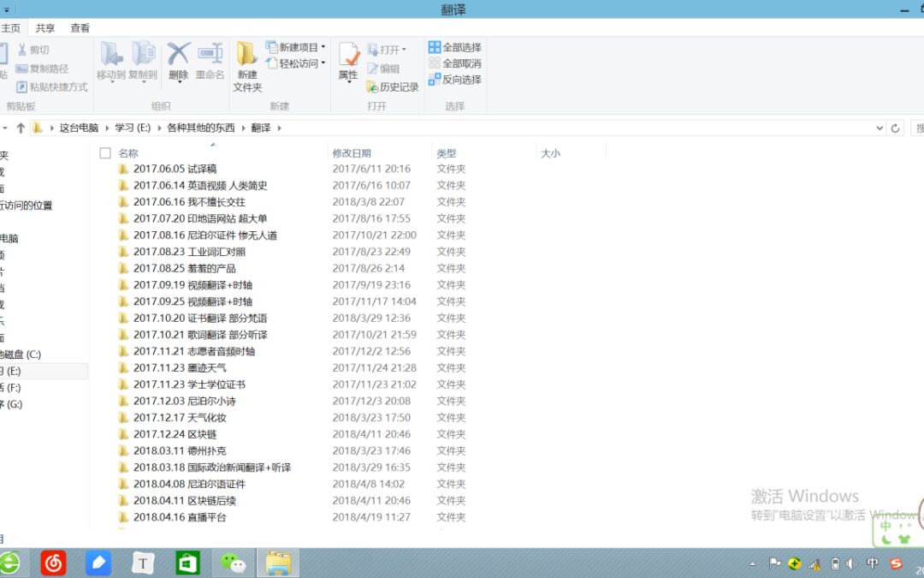Select folder 2018.03.11 德州扑克

pyautogui.click(x=180, y=450)
